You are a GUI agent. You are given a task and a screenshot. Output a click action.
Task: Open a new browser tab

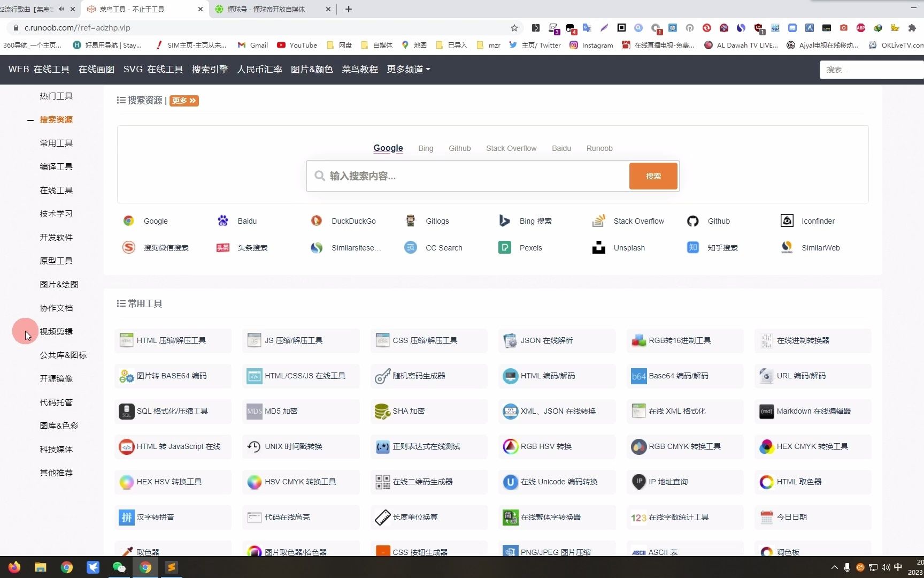pos(349,9)
